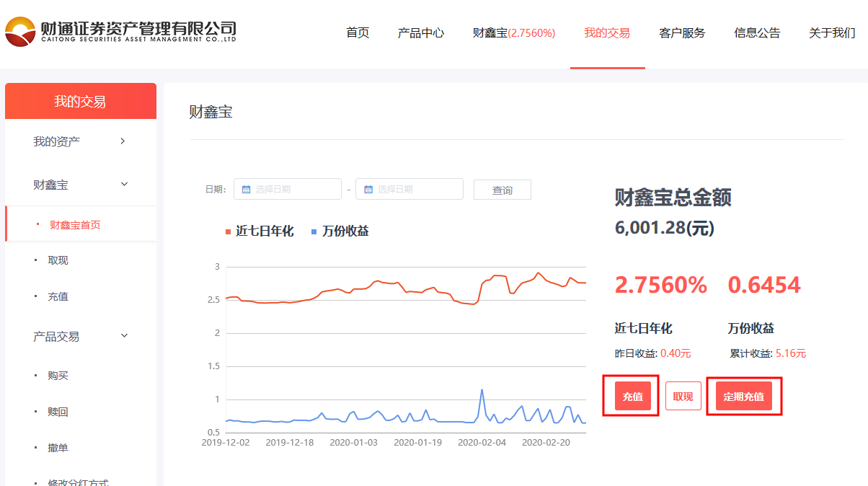868x486 pixels.
Task: Click the 6,001.28(元) total amount
Action: coord(665,228)
